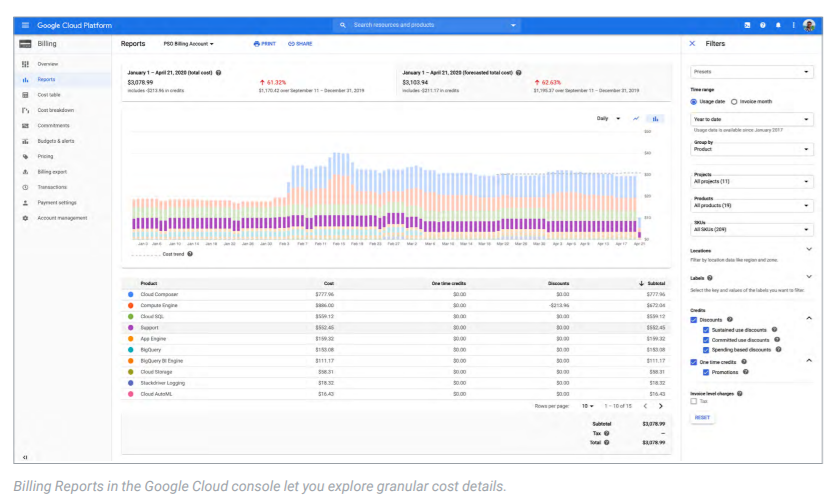
Task: Open the Commitments menu item
Action: point(53,126)
